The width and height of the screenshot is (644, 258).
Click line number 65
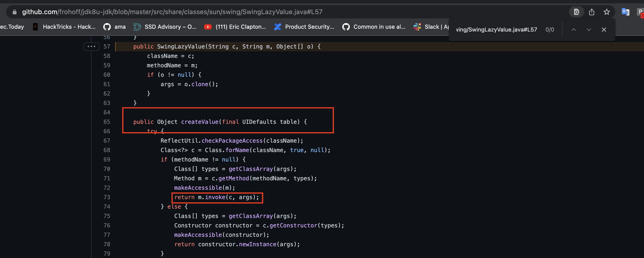tap(107, 122)
